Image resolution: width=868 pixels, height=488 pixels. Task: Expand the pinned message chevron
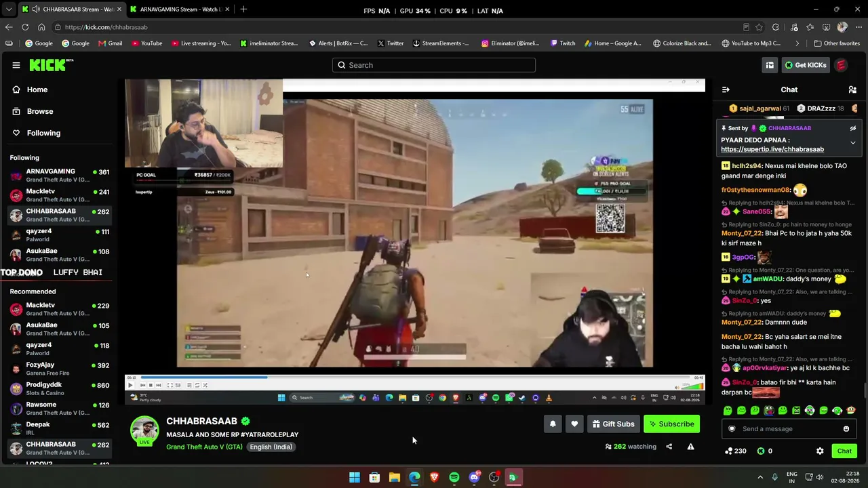point(853,143)
